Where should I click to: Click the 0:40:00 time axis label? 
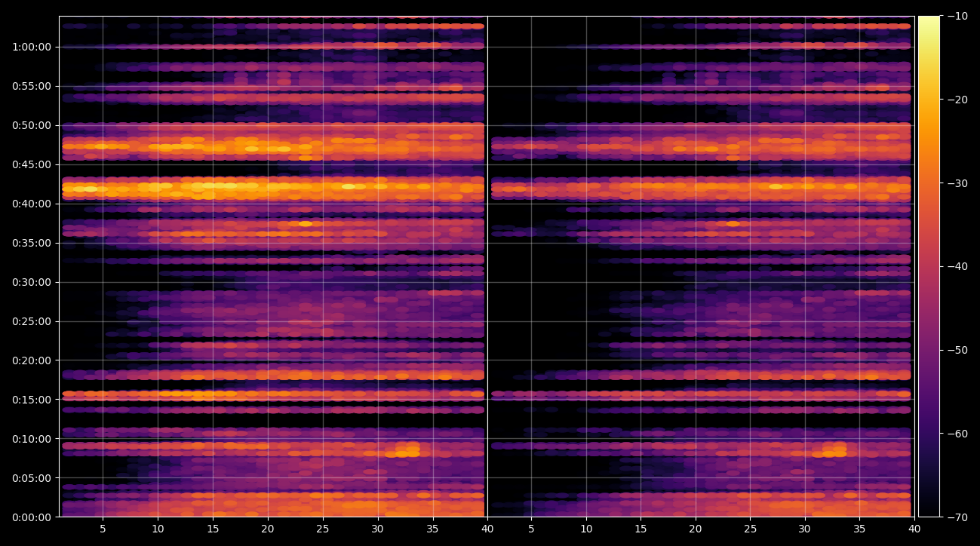32,204
